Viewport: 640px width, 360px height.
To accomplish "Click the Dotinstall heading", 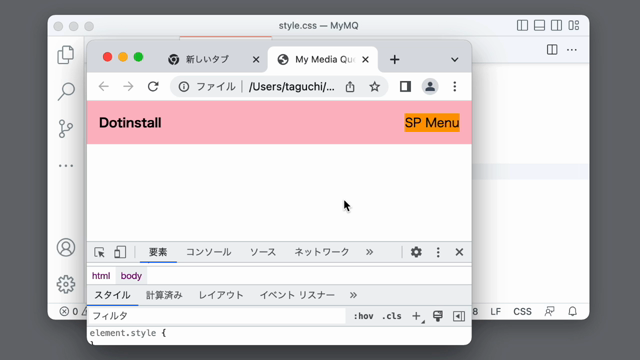I will (x=130, y=123).
